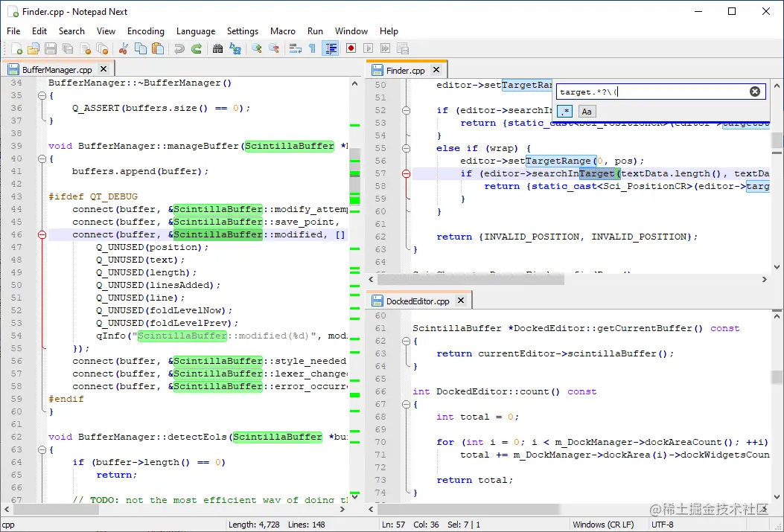
Task: Click the Close All documents toolbar icon
Action: click(x=103, y=48)
